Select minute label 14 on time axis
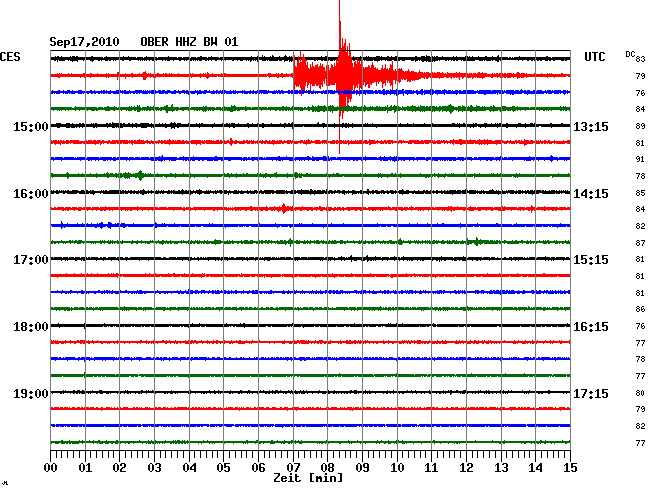This screenshot has height=494, width=650. coord(536,468)
